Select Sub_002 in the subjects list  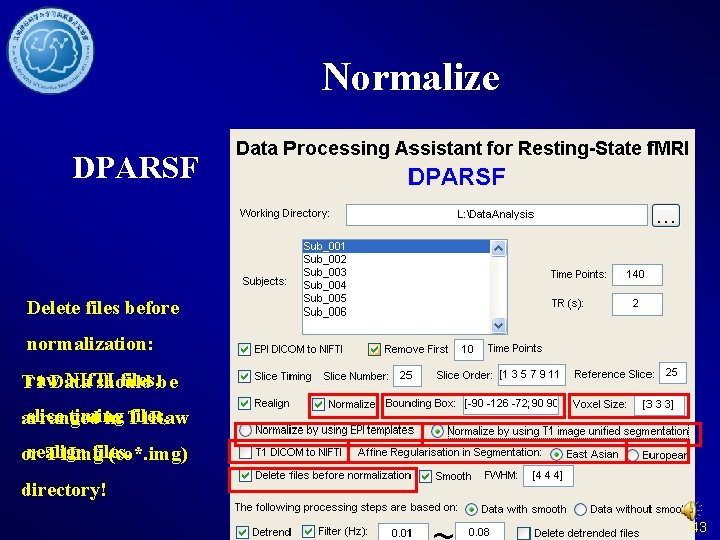396,259
